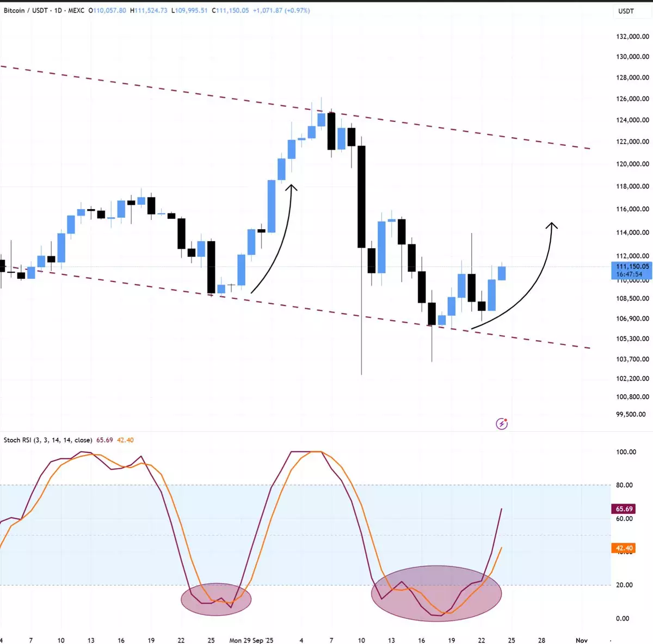The width and height of the screenshot is (653, 644).
Task: Click the 120,000.00 level on the price scale
Action: point(632,164)
